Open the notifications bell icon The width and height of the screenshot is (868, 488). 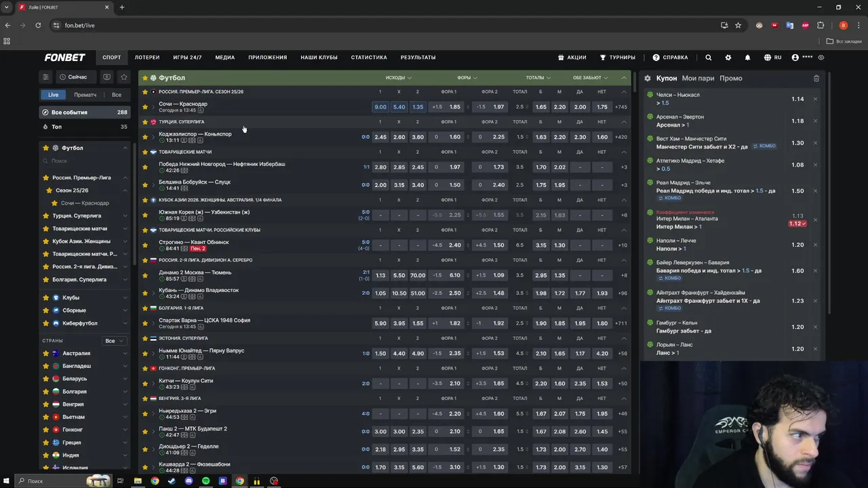[748, 58]
